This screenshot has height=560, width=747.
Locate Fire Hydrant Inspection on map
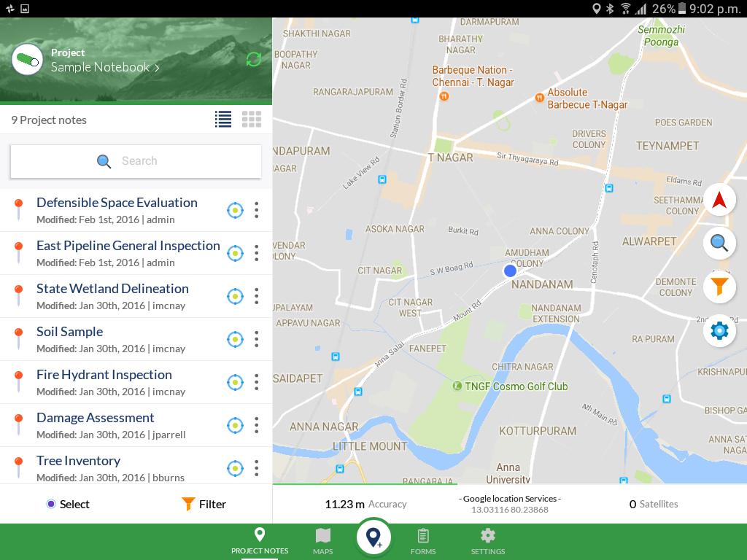click(x=235, y=382)
